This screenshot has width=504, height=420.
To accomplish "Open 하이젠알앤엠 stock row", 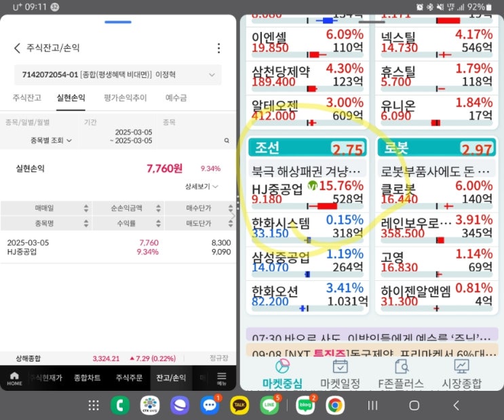I will pos(436,297).
